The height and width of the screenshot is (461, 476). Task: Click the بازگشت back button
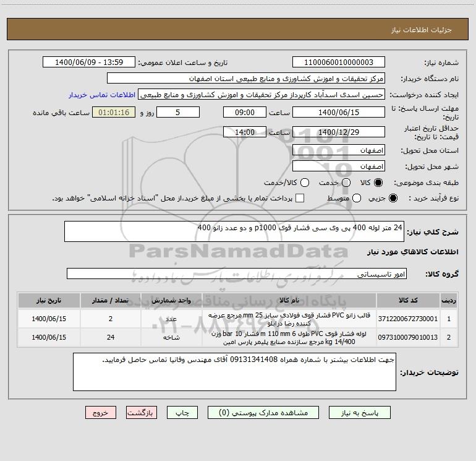point(142,413)
